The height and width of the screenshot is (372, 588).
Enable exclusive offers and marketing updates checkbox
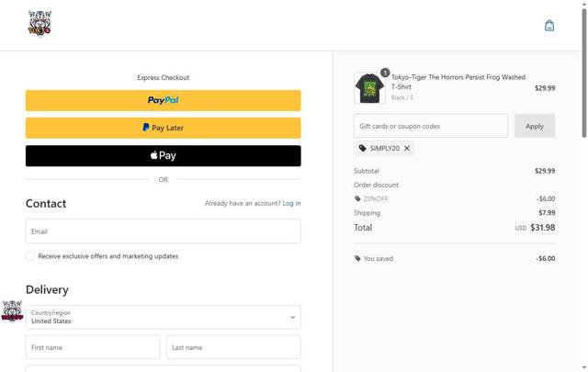(30, 256)
